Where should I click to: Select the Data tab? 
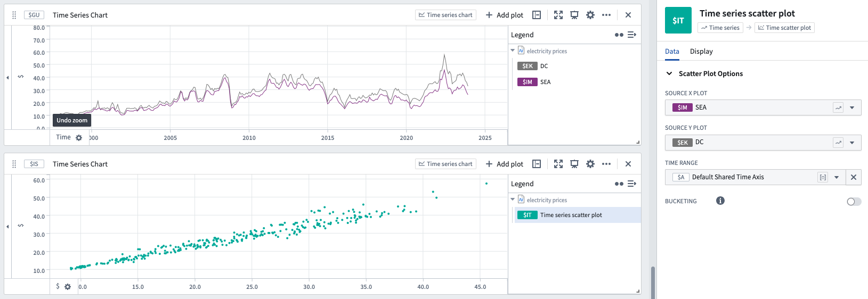[672, 51]
